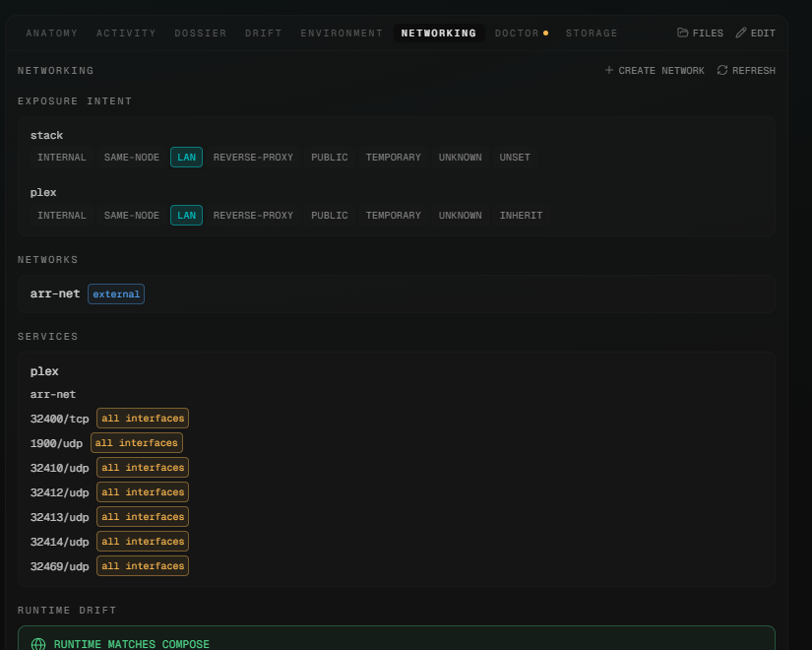Set stack exposure to Unknown
Screen dimensions: 812x650
point(460,157)
